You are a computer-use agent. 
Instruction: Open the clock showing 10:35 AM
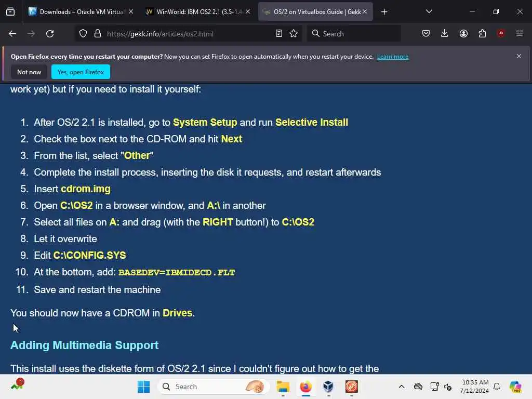click(x=475, y=387)
